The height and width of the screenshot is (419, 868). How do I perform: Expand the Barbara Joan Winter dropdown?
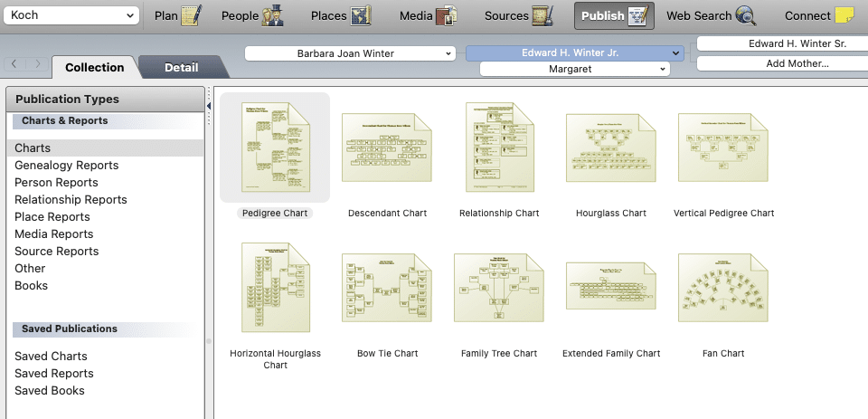(x=350, y=53)
